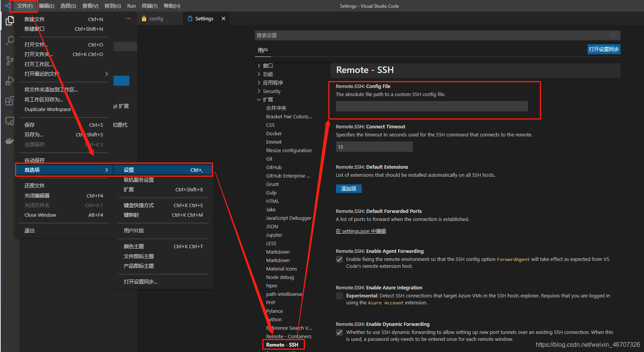
Task: Open the 首选项 submenu entry
Action: pyautogui.click(x=64, y=170)
